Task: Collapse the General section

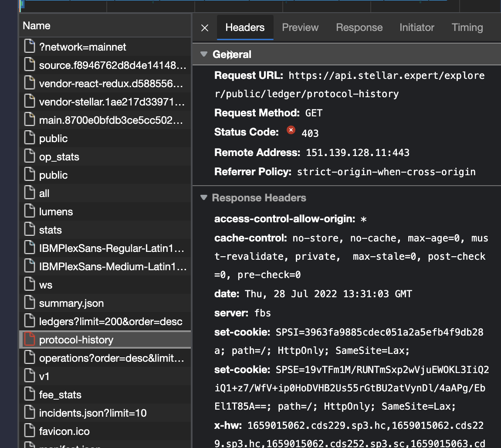Action: [204, 54]
